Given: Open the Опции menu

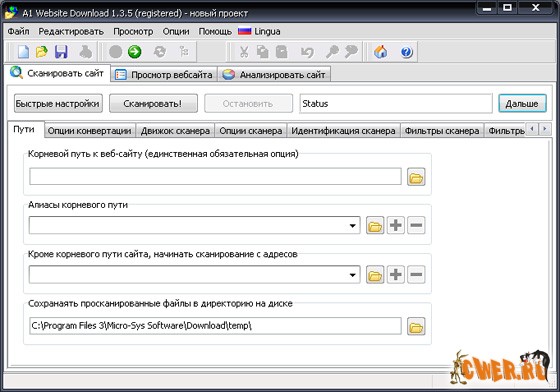Looking at the screenshot, I should click(x=176, y=31).
